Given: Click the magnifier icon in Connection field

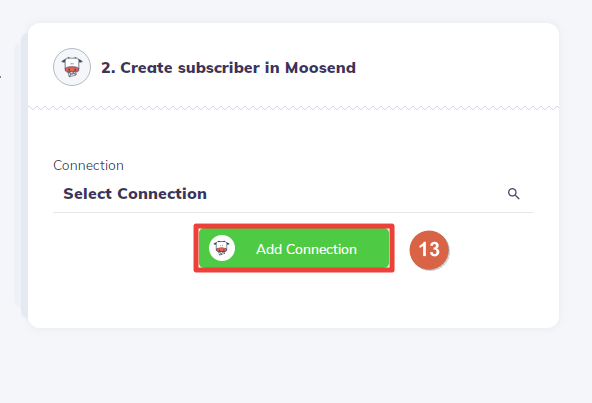Looking at the screenshot, I should click(513, 194).
